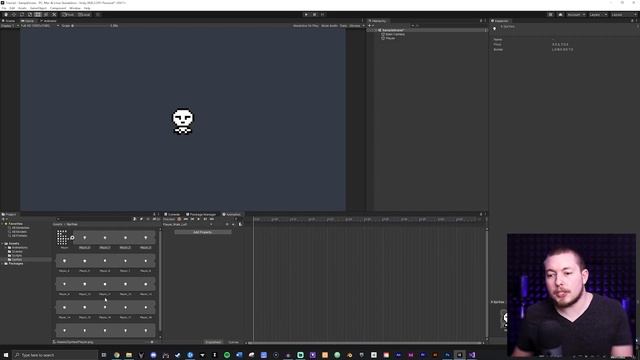
Task: Open the Animations folder
Action: pos(19,247)
